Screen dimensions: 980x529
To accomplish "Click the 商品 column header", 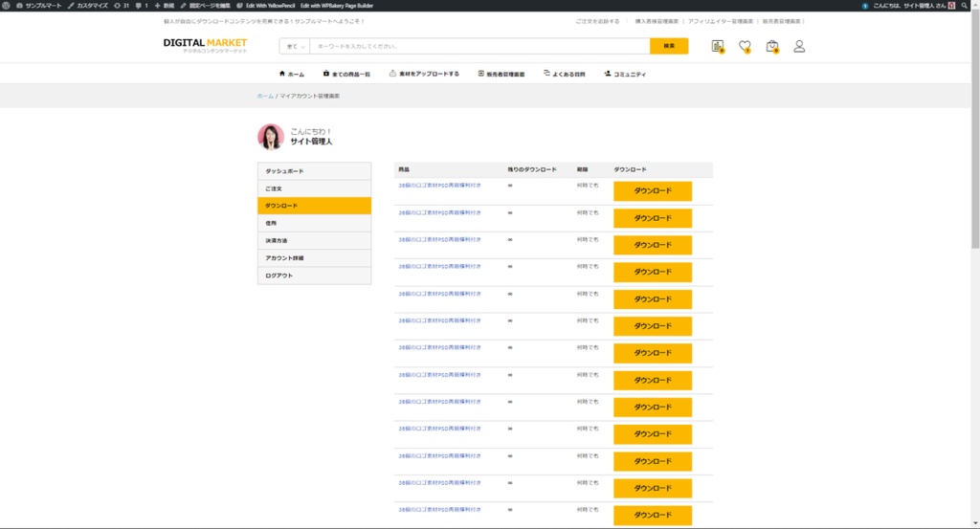I will 404,169.
